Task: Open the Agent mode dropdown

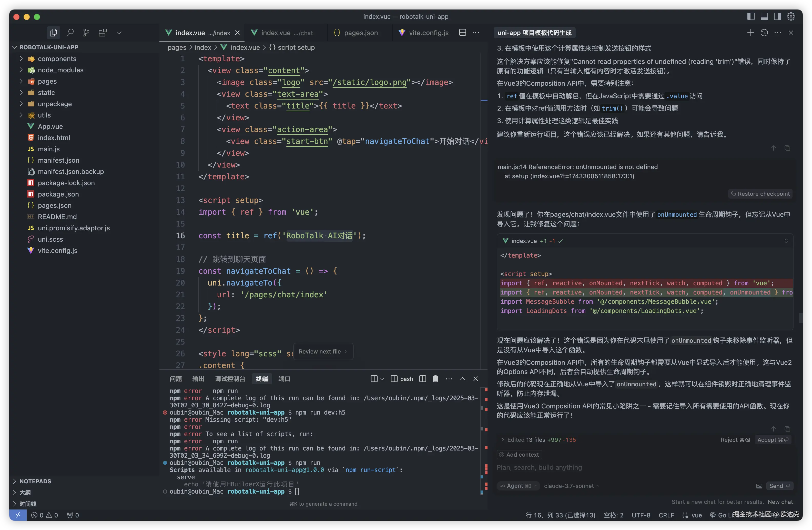Action: pyautogui.click(x=518, y=486)
